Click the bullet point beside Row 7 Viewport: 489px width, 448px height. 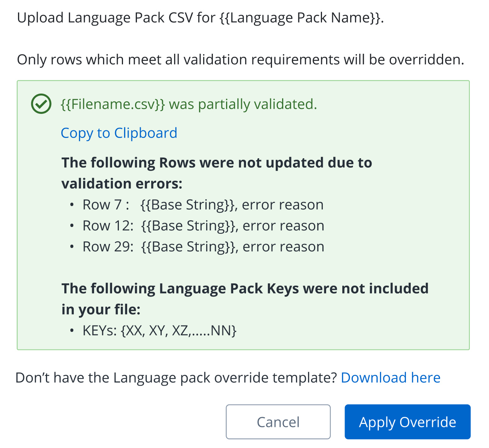click(x=71, y=205)
